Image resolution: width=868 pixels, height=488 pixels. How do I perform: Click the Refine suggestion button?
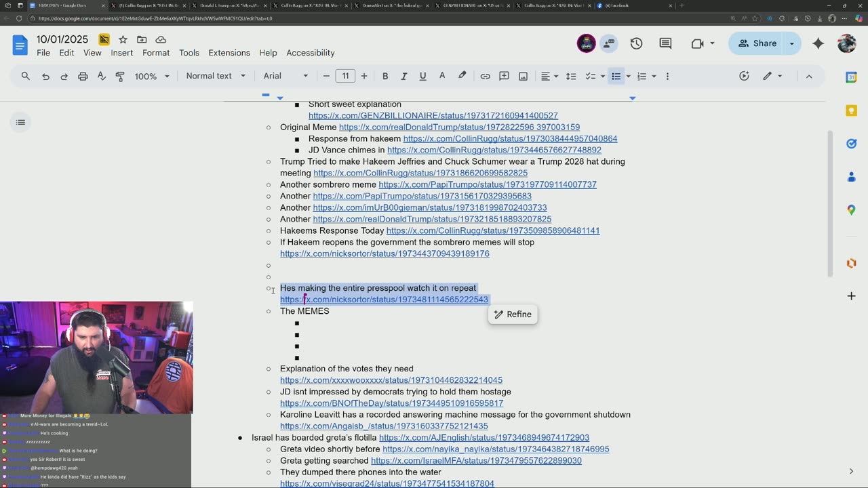click(513, 314)
